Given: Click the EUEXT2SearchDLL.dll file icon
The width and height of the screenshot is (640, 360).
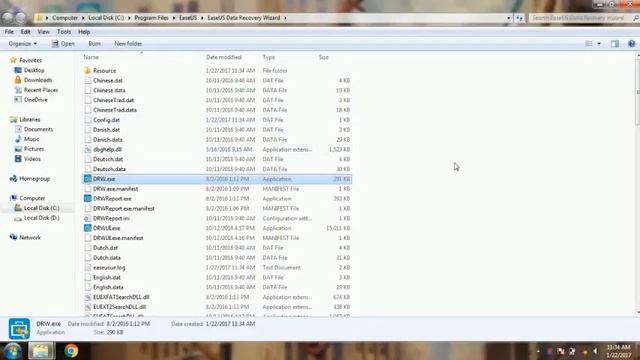Looking at the screenshot, I should pyautogui.click(x=87, y=307).
